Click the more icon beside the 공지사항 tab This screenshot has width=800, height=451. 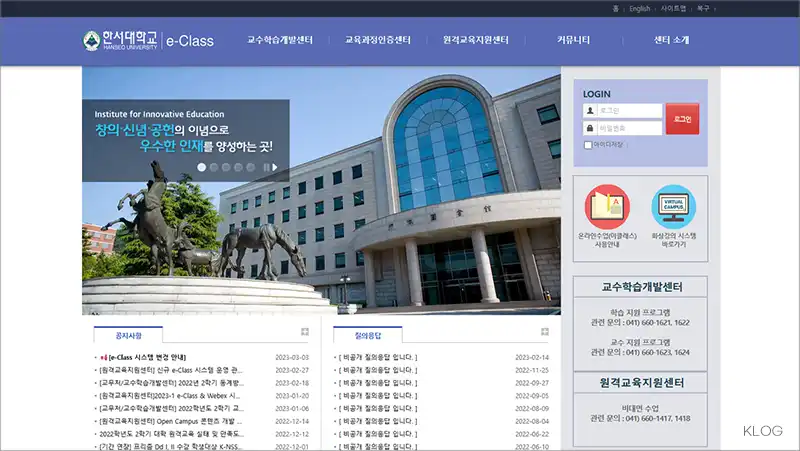(x=305, y=332)
